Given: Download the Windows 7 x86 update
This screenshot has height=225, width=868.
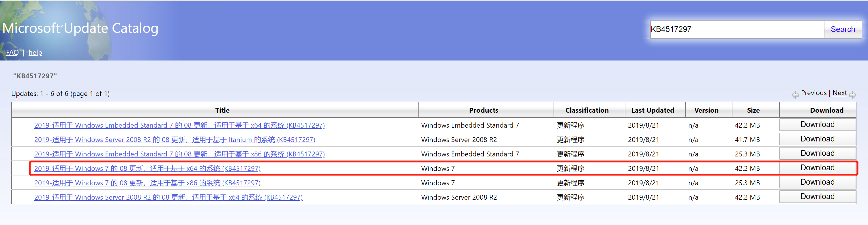Looking at the screenshot, I should click(817, 182).
